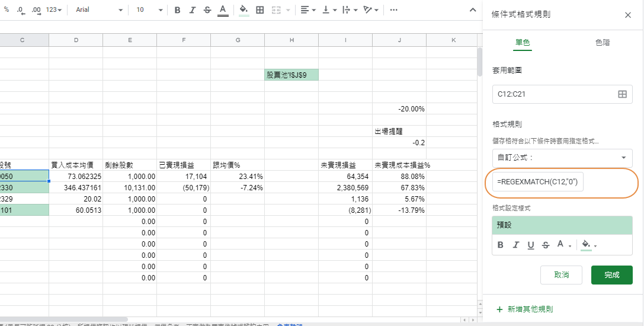The width and height of the screenshot is (644, 326).
Task: Click the select data range grid icon
Action: point(622,94)
